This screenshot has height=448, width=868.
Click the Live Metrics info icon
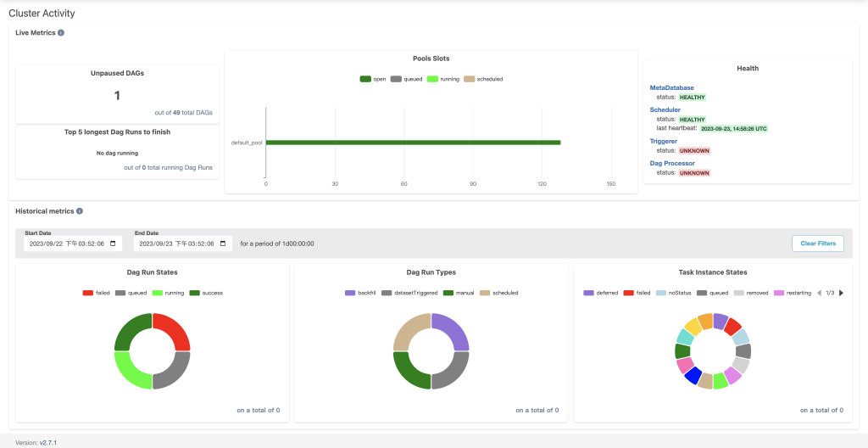pyautogui.click(x=61, y=33)
